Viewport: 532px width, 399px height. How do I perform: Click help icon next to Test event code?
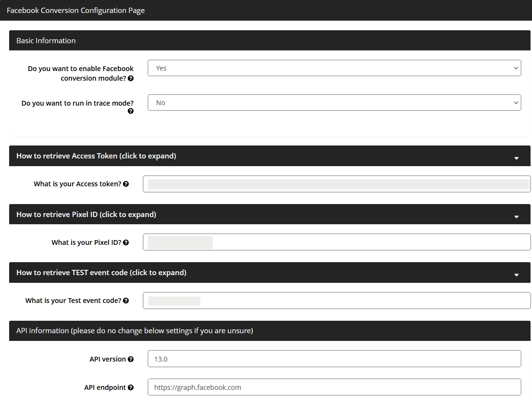pos(126,301)
